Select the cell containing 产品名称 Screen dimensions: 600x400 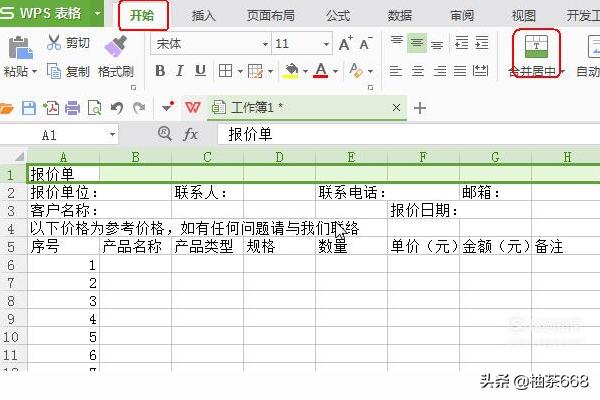(135, 245)
